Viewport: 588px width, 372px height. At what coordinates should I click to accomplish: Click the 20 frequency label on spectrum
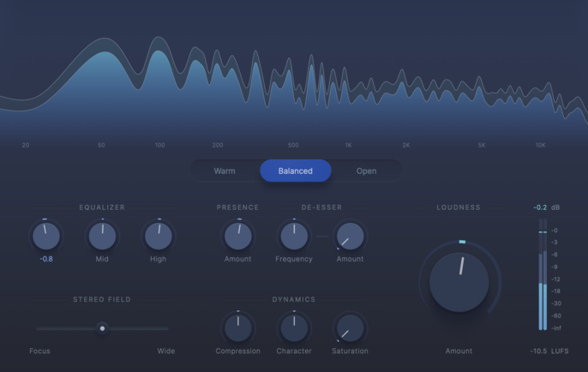(x=26, y=145)
